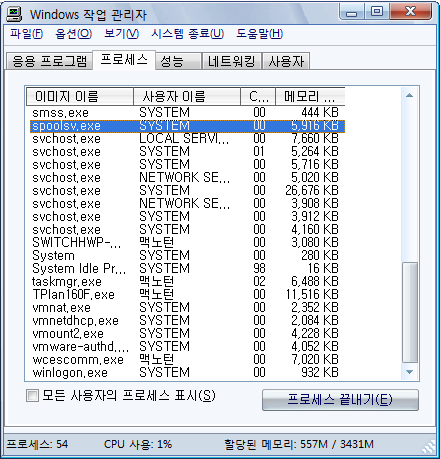Click the scrollbar down arrow
Viewport: 440px width, 459px height.
click(x=410, y=372)
